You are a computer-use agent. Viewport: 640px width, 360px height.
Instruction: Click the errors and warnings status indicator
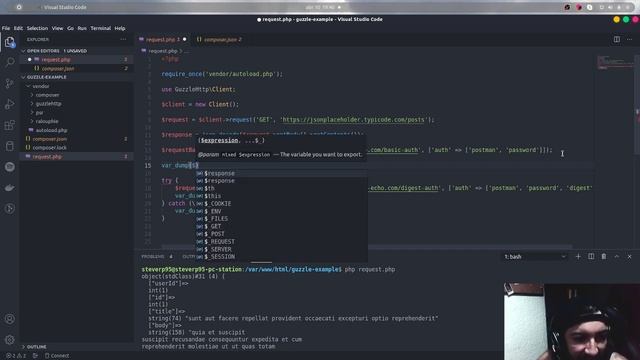(16, 356)
